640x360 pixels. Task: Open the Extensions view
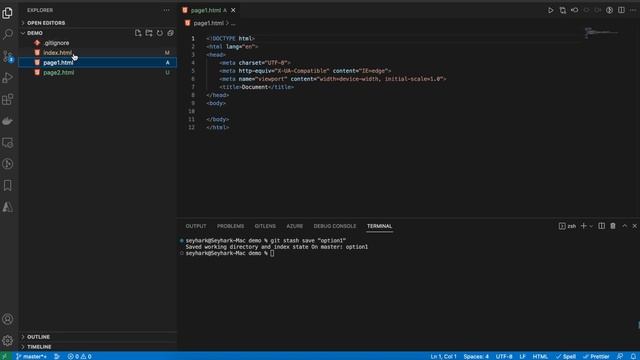point(7,99)
